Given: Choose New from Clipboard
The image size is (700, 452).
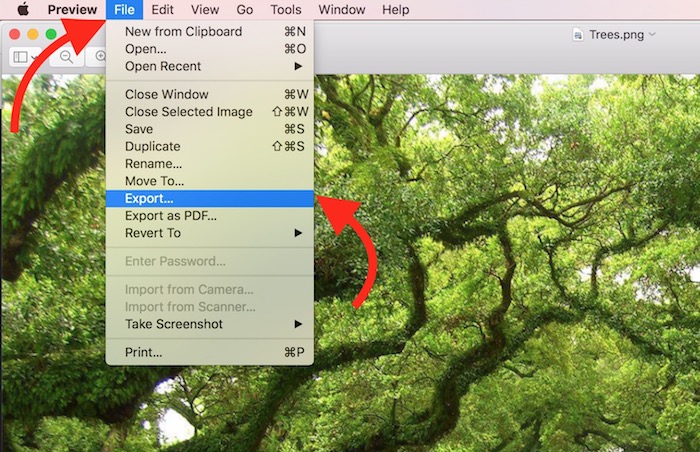Looking at the screenshot, I should pos(183,32).
